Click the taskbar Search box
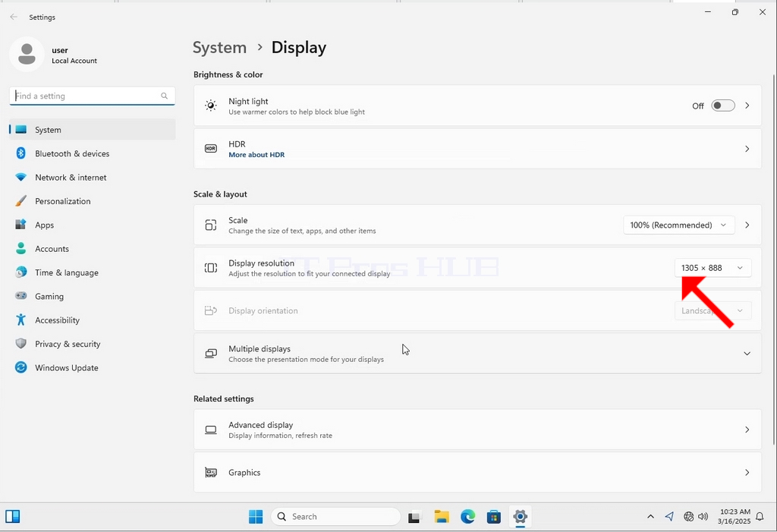The image size is (777, 532). click(x=335, y=517)
